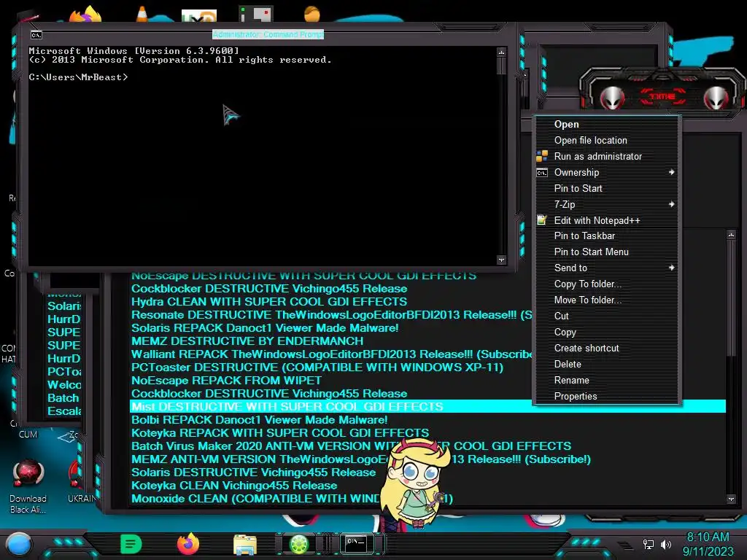Select Koteyka CLEAN Vichingo455 Release row
Viewport: 747px width, 560px height.
coord(234,486)
